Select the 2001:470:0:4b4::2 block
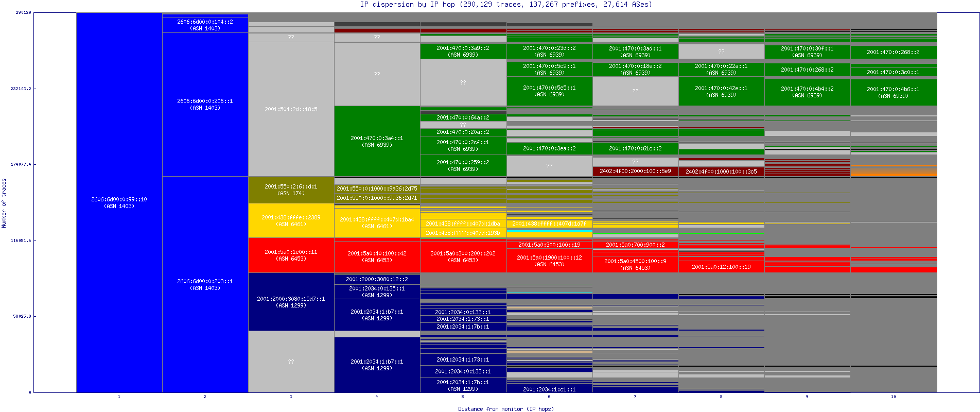 (808, 92)
